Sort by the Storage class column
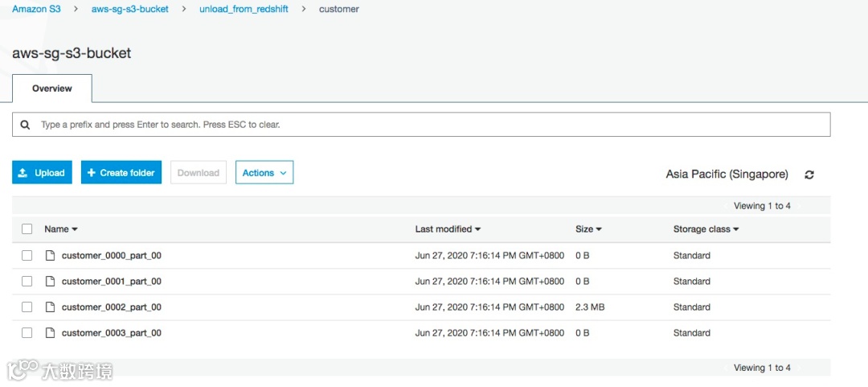The width and height of the screenshot is (868, 387). click(706, 229)
